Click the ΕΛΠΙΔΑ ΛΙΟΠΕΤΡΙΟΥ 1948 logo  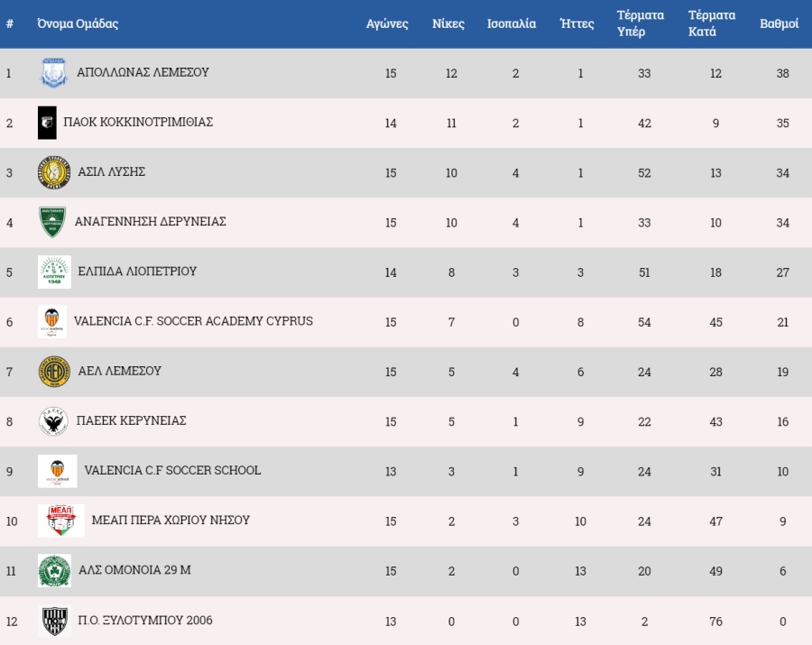54,272
